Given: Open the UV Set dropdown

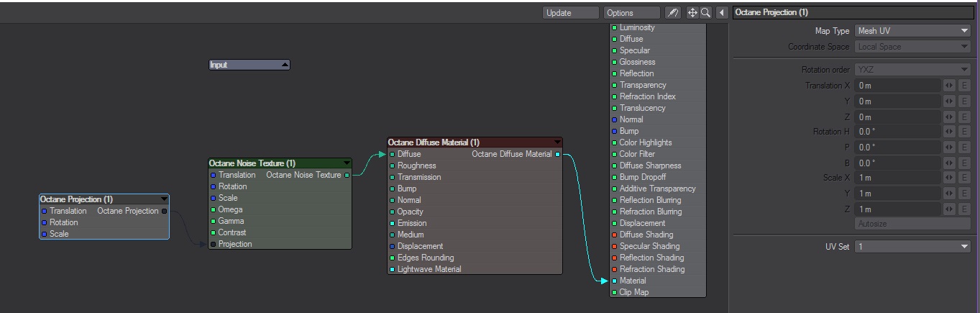Looking at the screenshot, I should [x=912, y=247].
